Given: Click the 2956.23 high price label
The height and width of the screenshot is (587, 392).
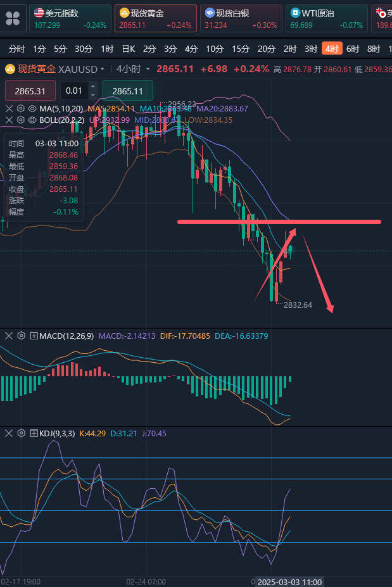Looking at the screenshot, I should 182,104.
